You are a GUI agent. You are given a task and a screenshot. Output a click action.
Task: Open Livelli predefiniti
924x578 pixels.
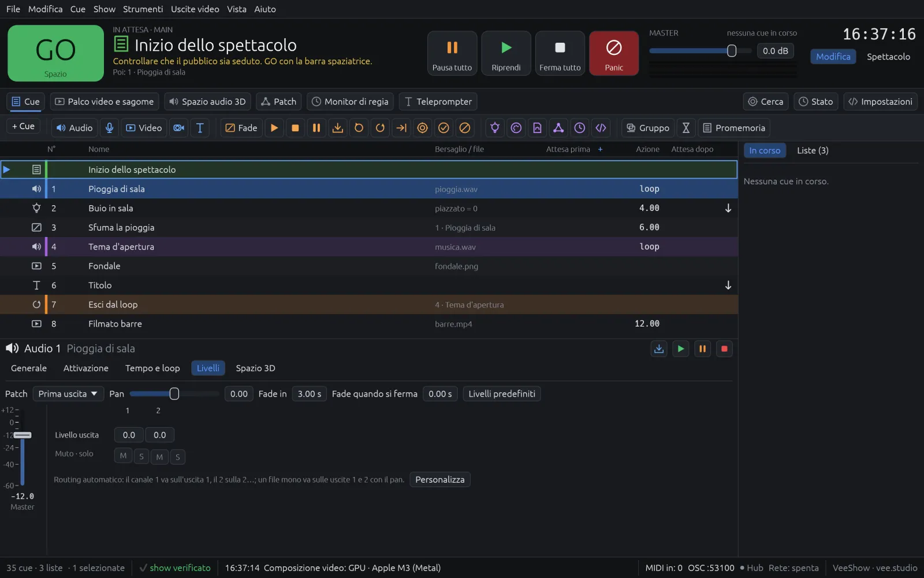click(x=502, y=394)
